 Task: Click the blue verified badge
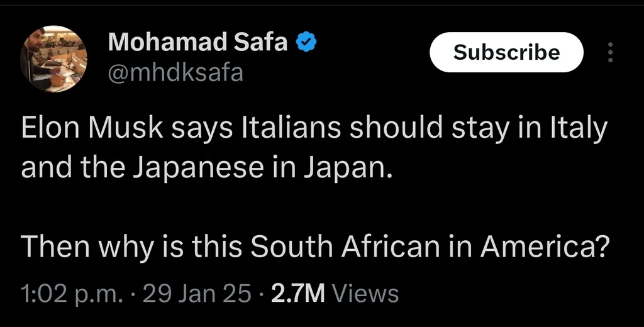coord(306,42)
